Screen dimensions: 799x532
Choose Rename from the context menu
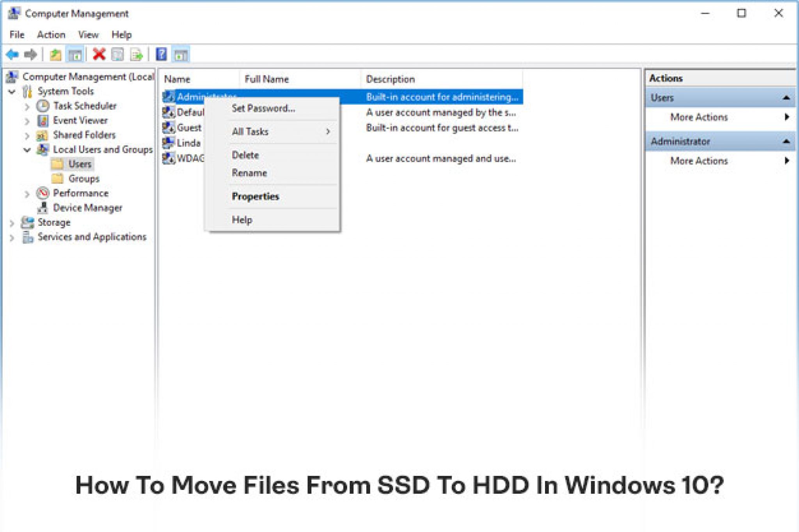click(272, 173)
